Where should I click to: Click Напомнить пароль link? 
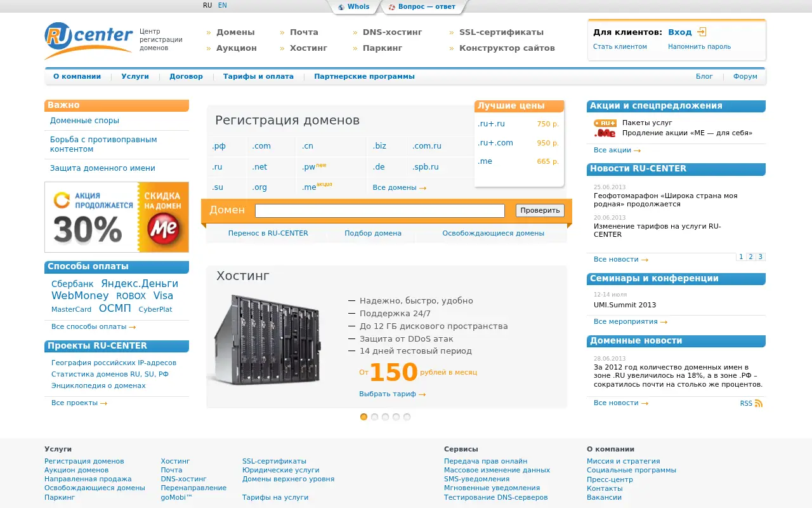[699, 47]
